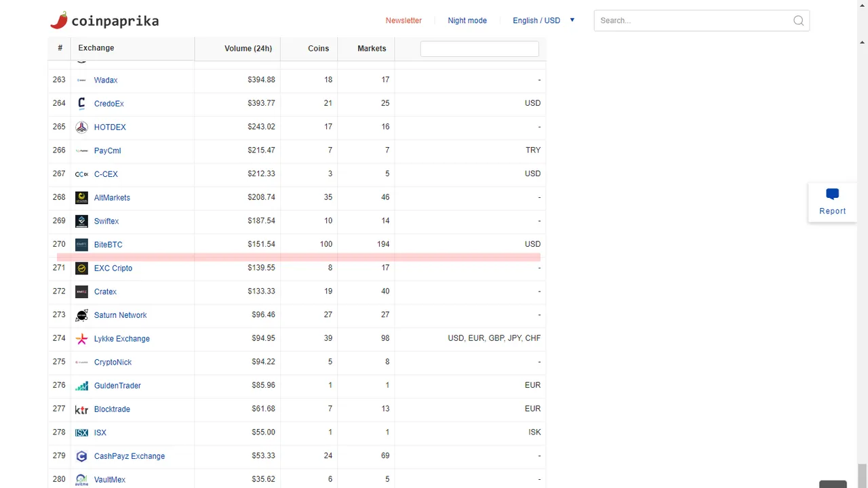Open the Lykke Exchange link

[x=122, y=339]
